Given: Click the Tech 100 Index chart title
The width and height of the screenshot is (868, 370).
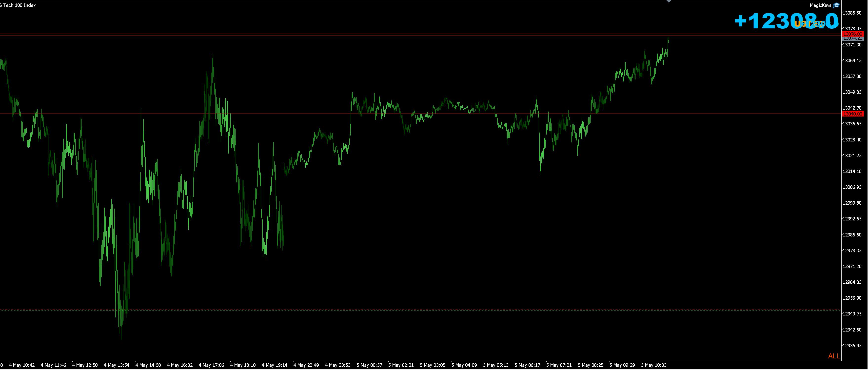Looking at the screenshot, I should click(x=19, y=5).
